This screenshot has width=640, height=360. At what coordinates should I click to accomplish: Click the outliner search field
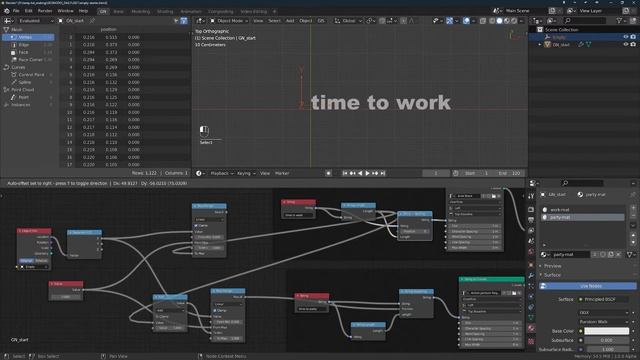coord(584,20)
